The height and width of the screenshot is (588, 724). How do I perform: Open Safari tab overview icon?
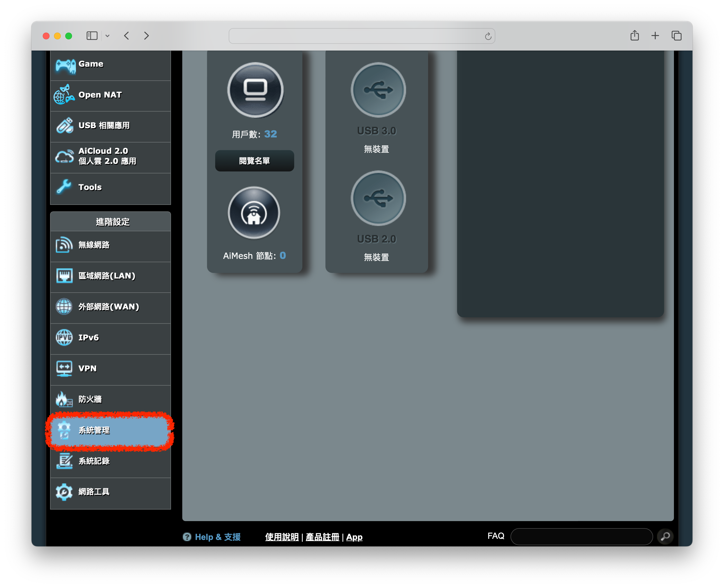(x=676, y=36)
